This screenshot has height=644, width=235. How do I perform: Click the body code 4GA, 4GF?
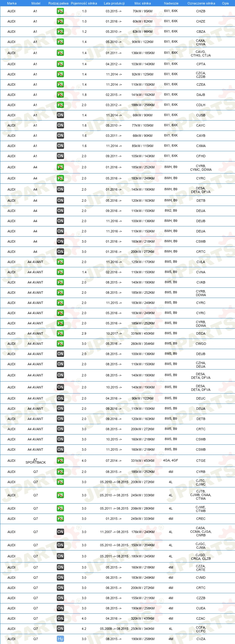pyautogui.click(x=171, y=460)
